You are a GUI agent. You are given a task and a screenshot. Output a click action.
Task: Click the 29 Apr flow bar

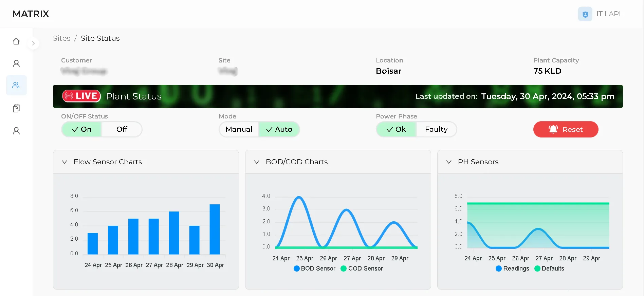click(x=194, y=240)
